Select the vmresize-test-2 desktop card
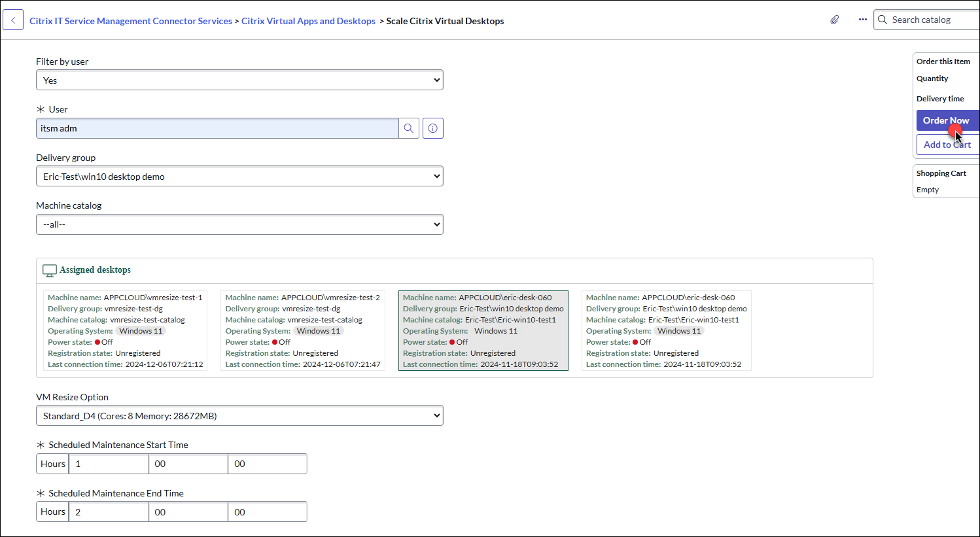The image size is (980, 537). point(302,330)
